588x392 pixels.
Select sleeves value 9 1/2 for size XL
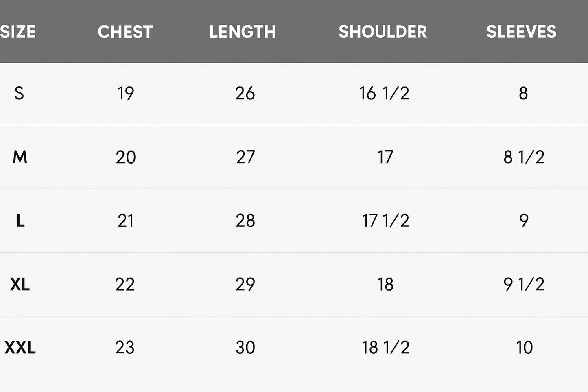pyautogui.click(x=524, y=284)
